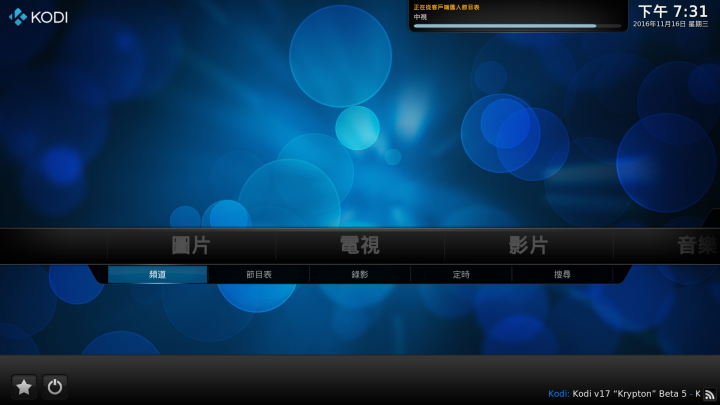Click the RSS feed icon
Screen dimensions: 720x405
[x=710, y=394]
